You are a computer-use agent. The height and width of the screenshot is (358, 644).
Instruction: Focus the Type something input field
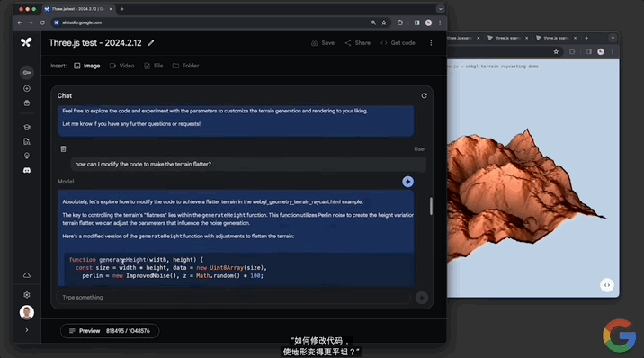point(233,298)
